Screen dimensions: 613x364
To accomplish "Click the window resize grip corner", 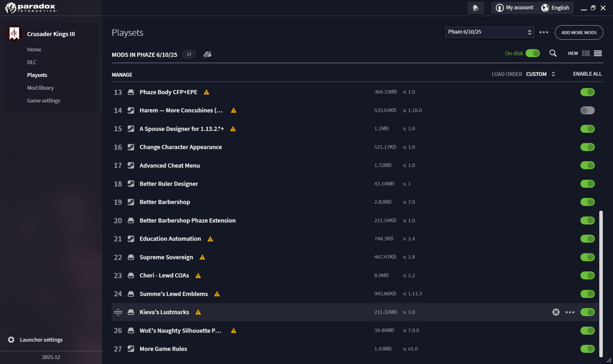I will (x=609, y=360).
